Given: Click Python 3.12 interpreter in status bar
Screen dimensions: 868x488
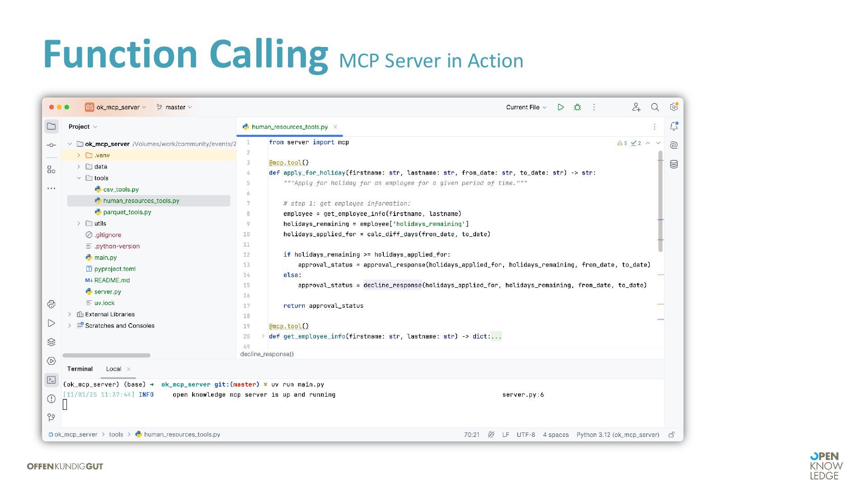Looking at the screenshot, I should coord(618,435).
